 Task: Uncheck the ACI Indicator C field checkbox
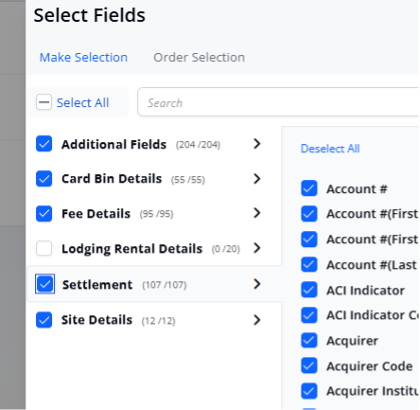coord(309,315)
